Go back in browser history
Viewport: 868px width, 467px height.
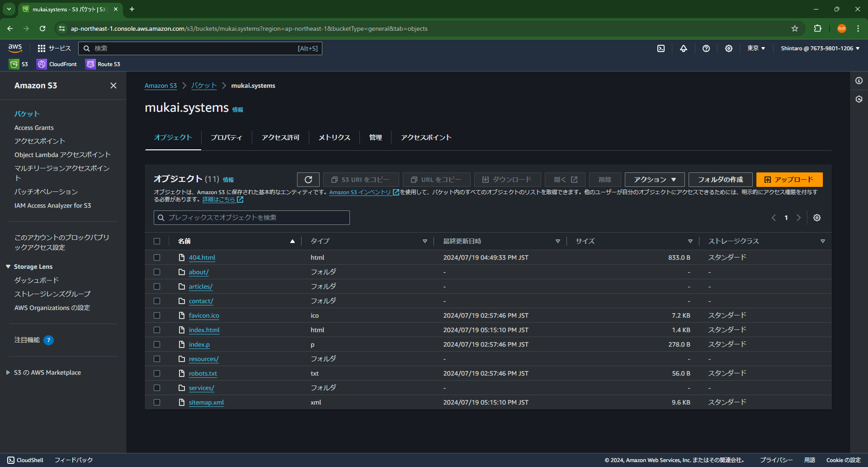(x=10, y=29)
